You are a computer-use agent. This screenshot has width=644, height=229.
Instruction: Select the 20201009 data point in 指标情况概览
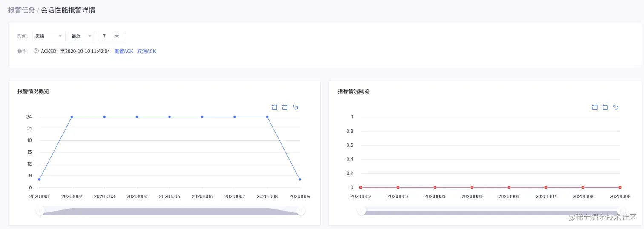pyautogui.click(x=620, y=187)
